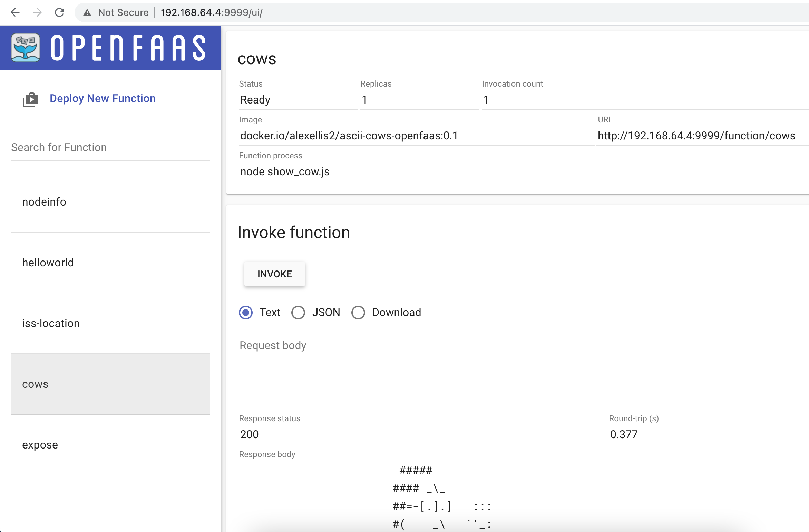Image resolution: width=809 pixels, height=532 pixels.
Task: Reload the page with the refresh icon
Action: 60,12
